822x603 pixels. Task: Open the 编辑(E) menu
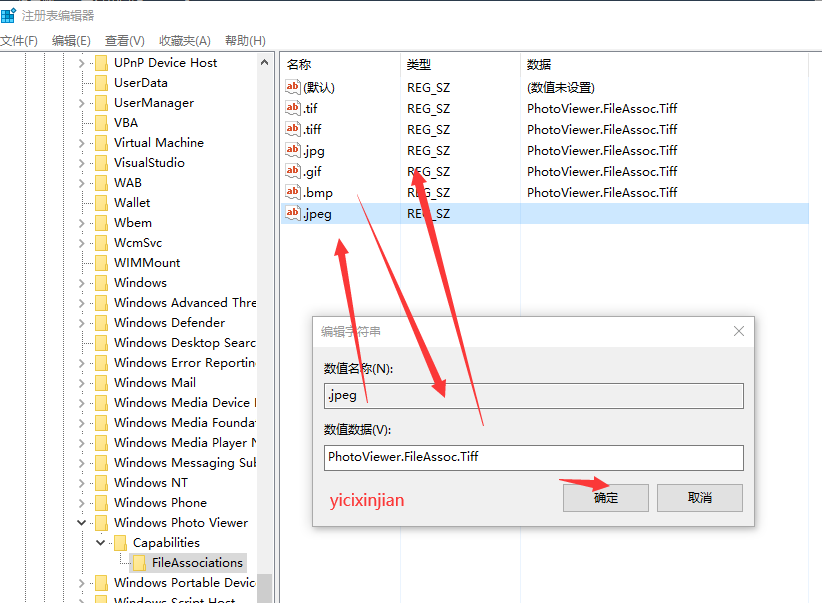[71, 41]
